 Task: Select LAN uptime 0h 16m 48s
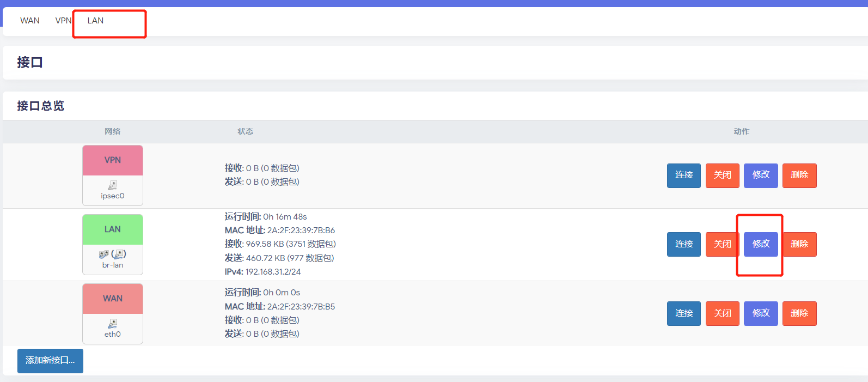285,216
